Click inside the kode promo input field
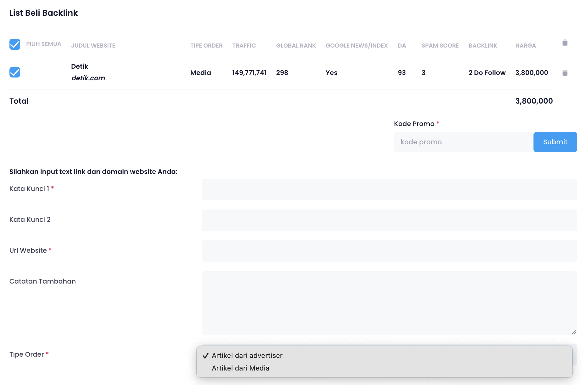Viewport: 588px width, 385px height. tap(457, 142)
